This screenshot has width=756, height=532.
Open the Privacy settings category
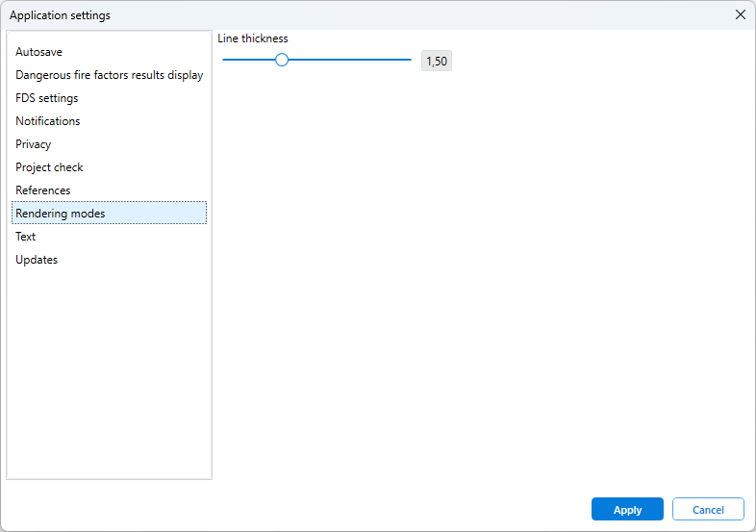click(109, 144)
